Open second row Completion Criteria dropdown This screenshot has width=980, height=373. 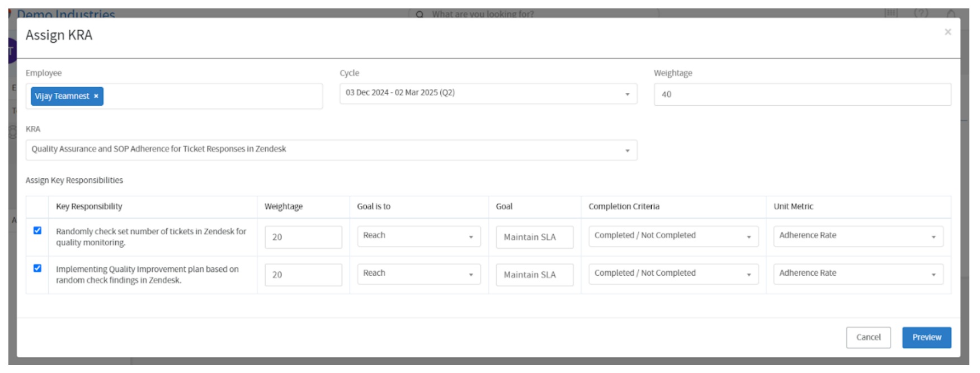pos(673,274)
